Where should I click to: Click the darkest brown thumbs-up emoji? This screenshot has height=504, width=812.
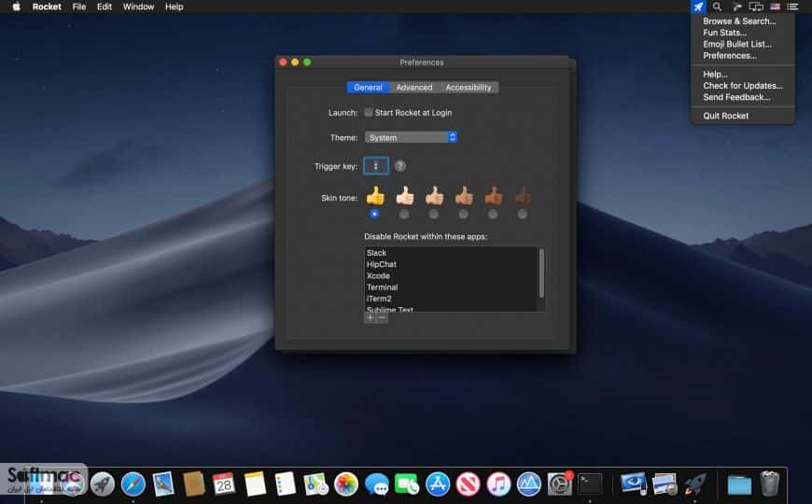point(523,196)
